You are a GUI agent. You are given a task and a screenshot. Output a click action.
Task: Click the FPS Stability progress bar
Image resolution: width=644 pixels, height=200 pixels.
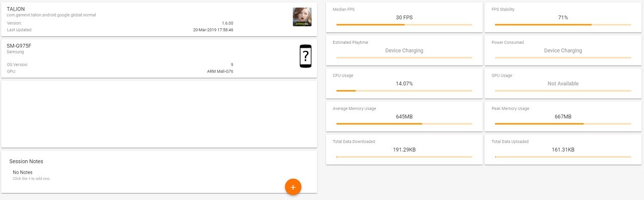pos(563,25)
